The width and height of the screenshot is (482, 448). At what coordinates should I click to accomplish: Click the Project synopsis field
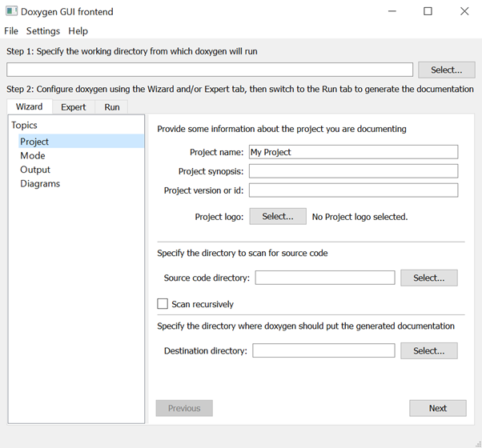pyautogui.click(x=354, y=171)
